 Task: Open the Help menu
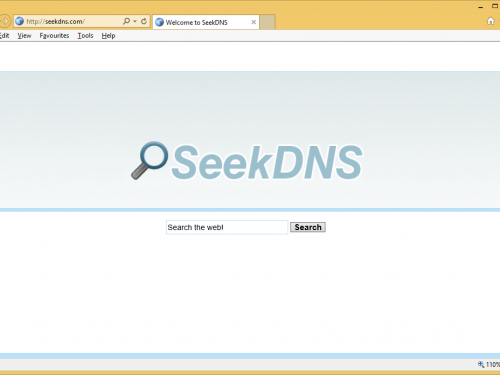[108, 36]
